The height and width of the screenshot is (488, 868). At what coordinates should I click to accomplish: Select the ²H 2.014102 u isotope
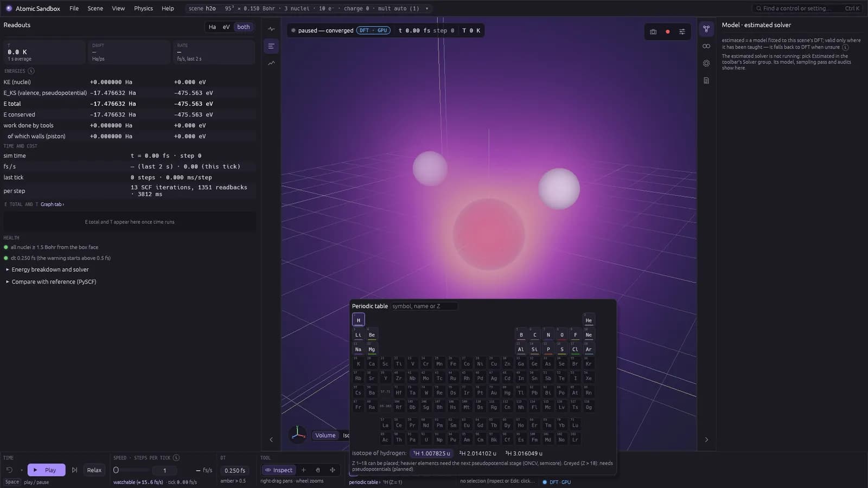tap(478, 453)
